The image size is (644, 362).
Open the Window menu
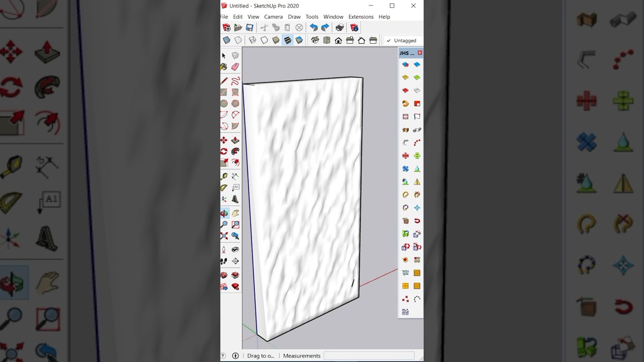point(333,17)
